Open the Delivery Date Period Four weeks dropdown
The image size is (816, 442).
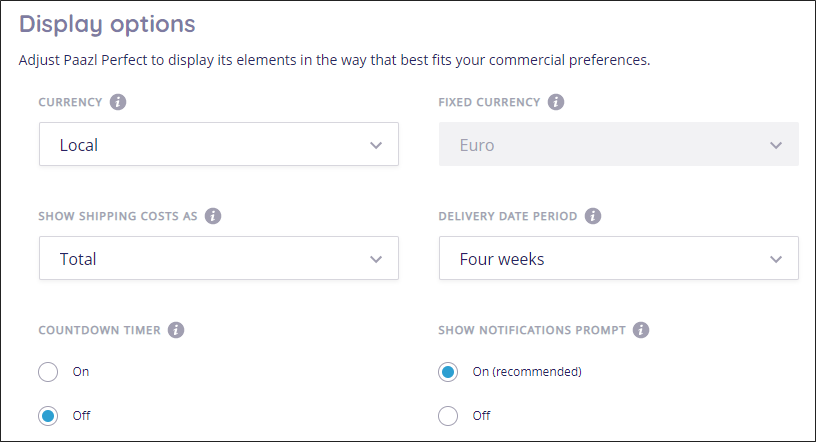619,258
